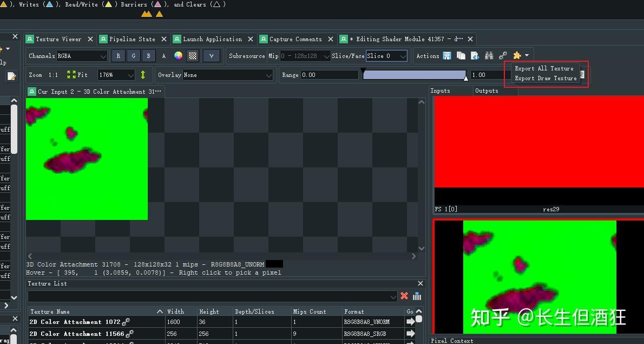Click the green vertical flip arrow icon
644x344 pixels.
(x=143, y=75)
